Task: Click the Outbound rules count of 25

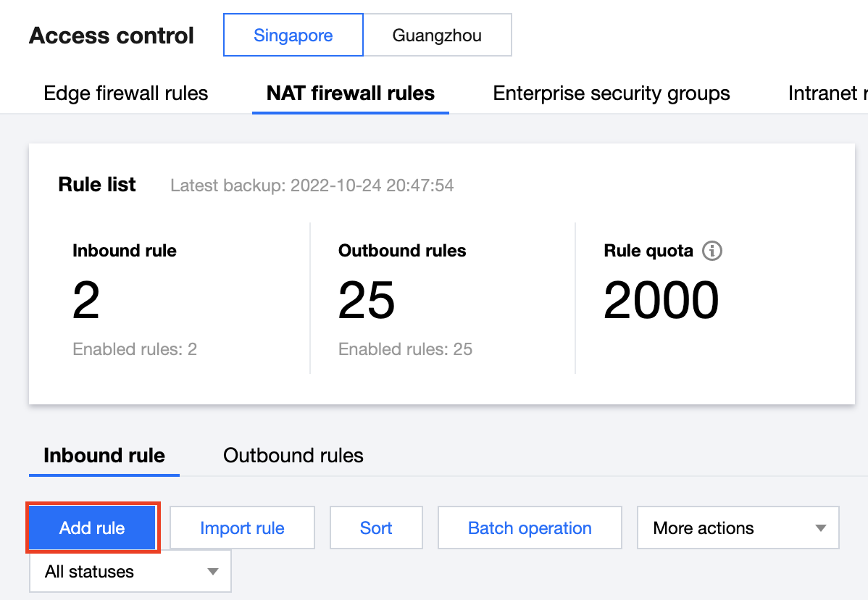Action: click(367, 301)
